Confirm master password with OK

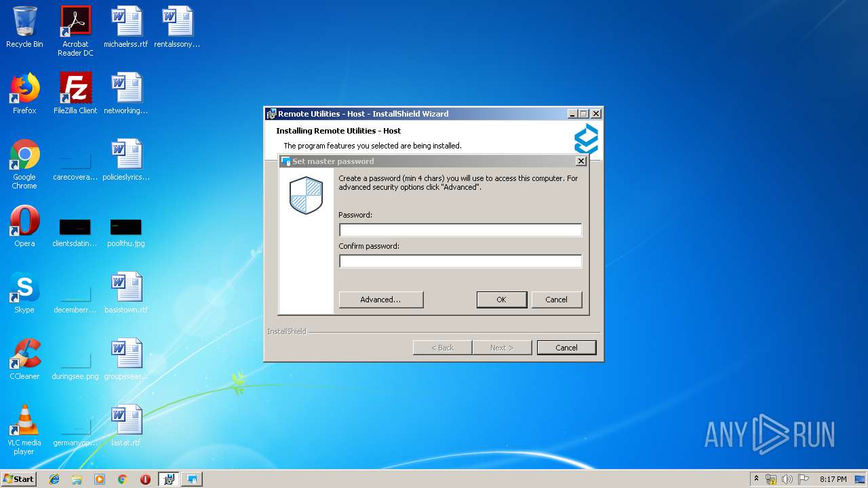pos(502,300)
